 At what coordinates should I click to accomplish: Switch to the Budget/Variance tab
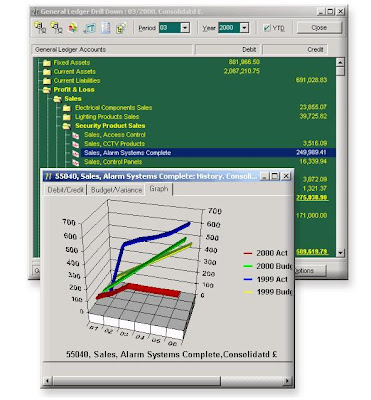point(116,190)
